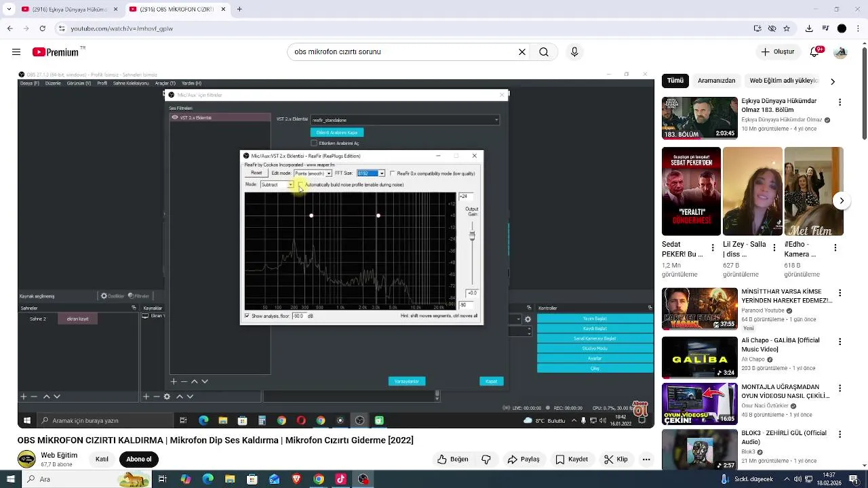Click Output Gain slider handle
The height and width of the screenshot is (488, 868).
coord(473,235)
